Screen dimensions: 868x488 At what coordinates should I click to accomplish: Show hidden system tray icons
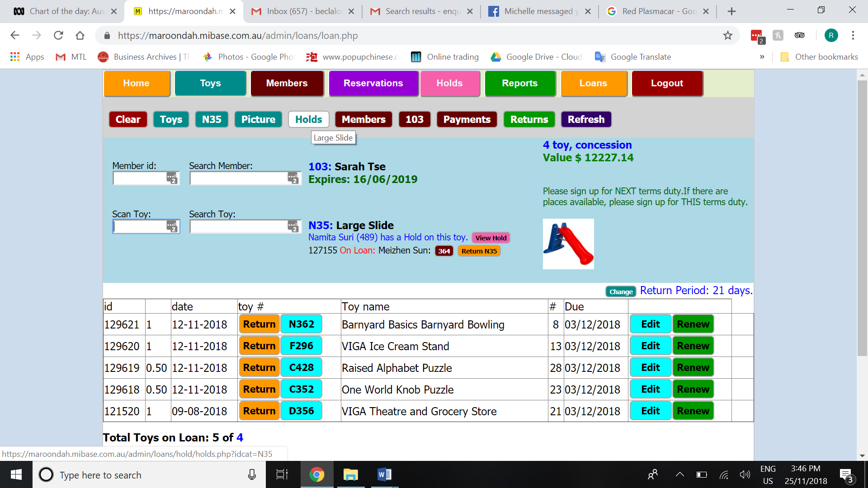pyautogui.click(x=679, y=474)
